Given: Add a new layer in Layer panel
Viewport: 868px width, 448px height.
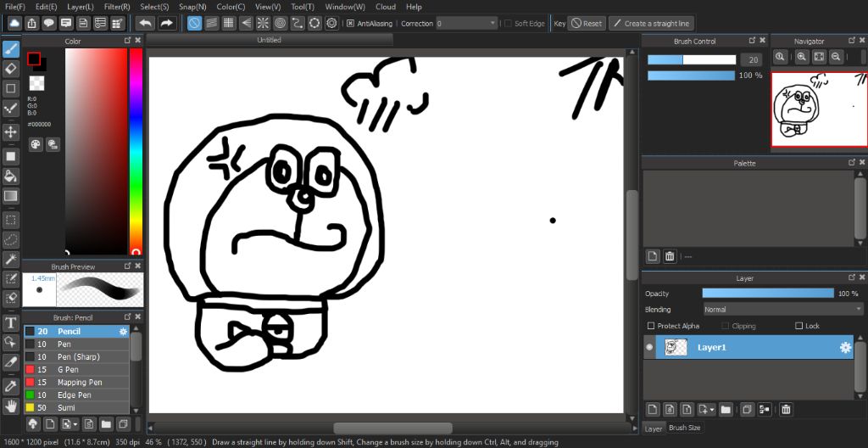Looking at the screenshot, I should 653,410.
